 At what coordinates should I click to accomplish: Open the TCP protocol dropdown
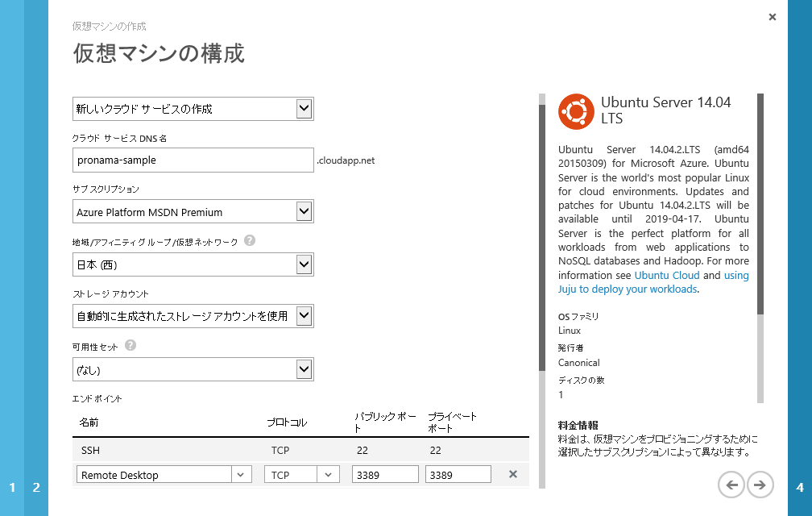tap(328, 475)
